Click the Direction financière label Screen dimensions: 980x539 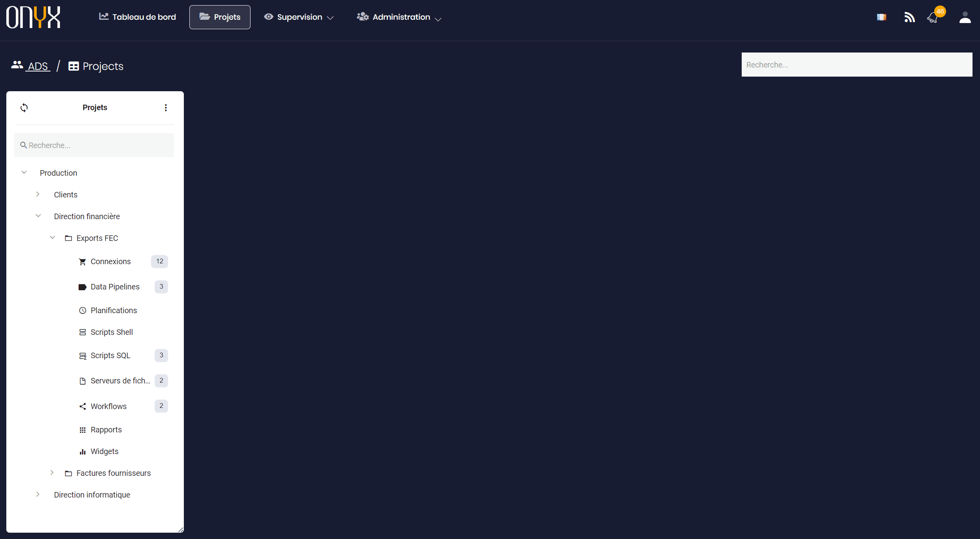87,216
